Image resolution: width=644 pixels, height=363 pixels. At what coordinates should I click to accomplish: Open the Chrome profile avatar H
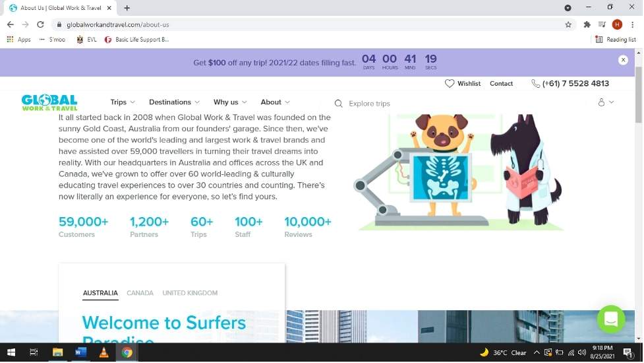coord(617,24)
